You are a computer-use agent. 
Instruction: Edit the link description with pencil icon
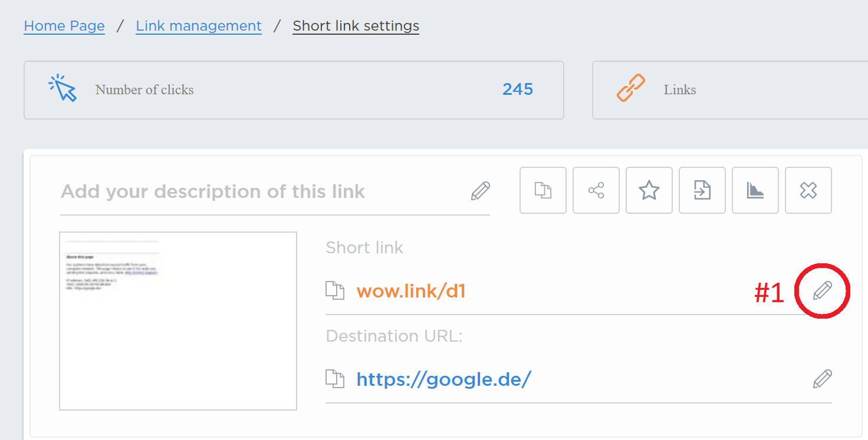tap(481, 191)
